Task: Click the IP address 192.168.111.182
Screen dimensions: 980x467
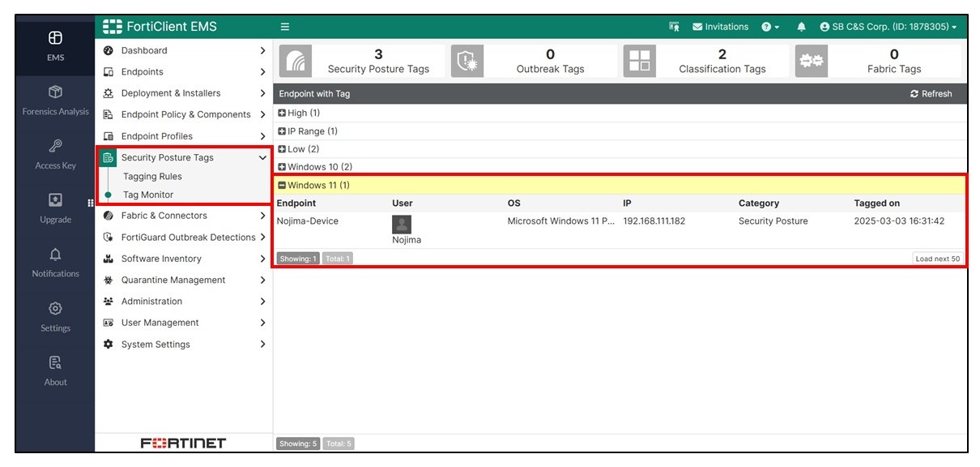Action: [x=654, y=221]
